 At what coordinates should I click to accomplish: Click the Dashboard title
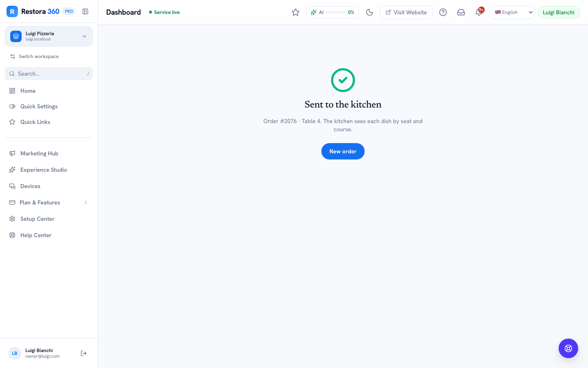[123, 12]
